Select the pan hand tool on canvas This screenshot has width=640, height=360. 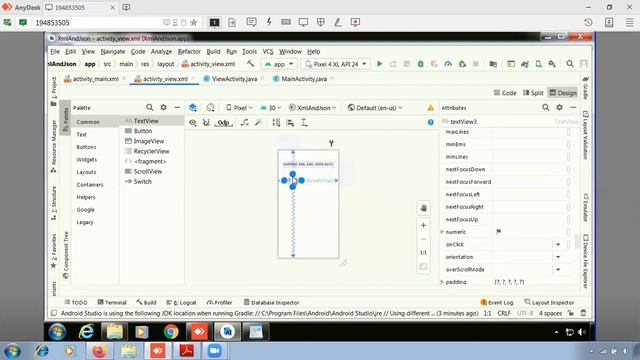[423, 208]
